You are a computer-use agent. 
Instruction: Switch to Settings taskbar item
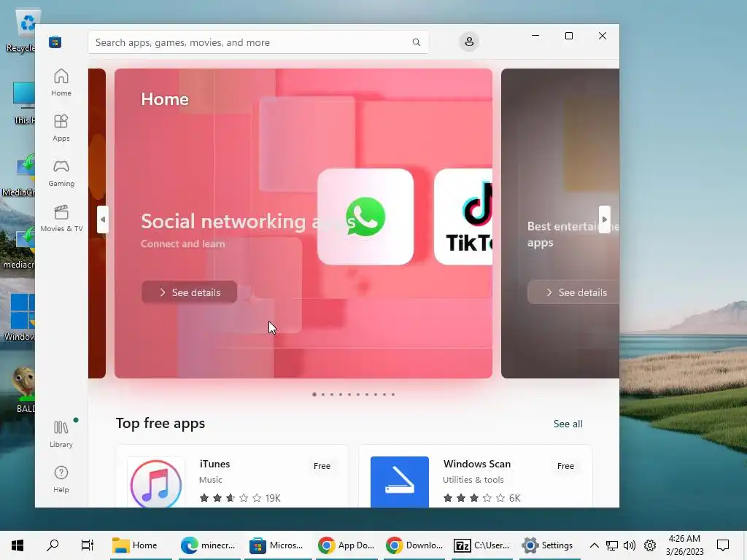[x=549, y=545]
